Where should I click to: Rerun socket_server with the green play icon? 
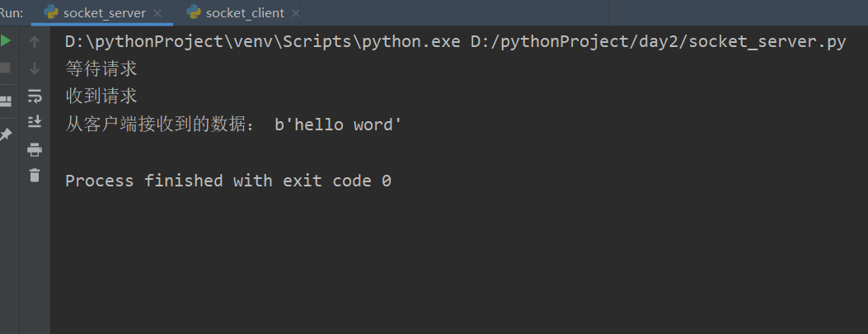coord(6,41)
